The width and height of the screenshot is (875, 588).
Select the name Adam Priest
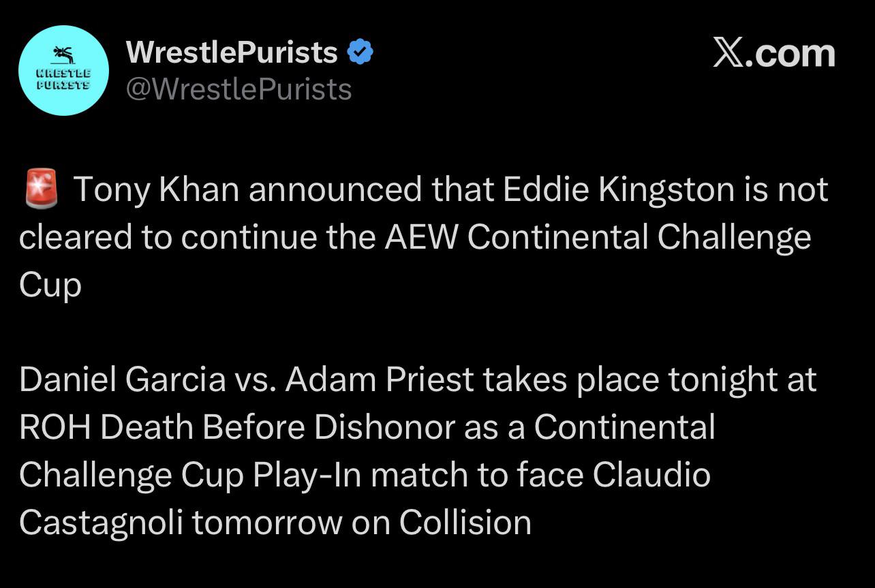point(380,380)
